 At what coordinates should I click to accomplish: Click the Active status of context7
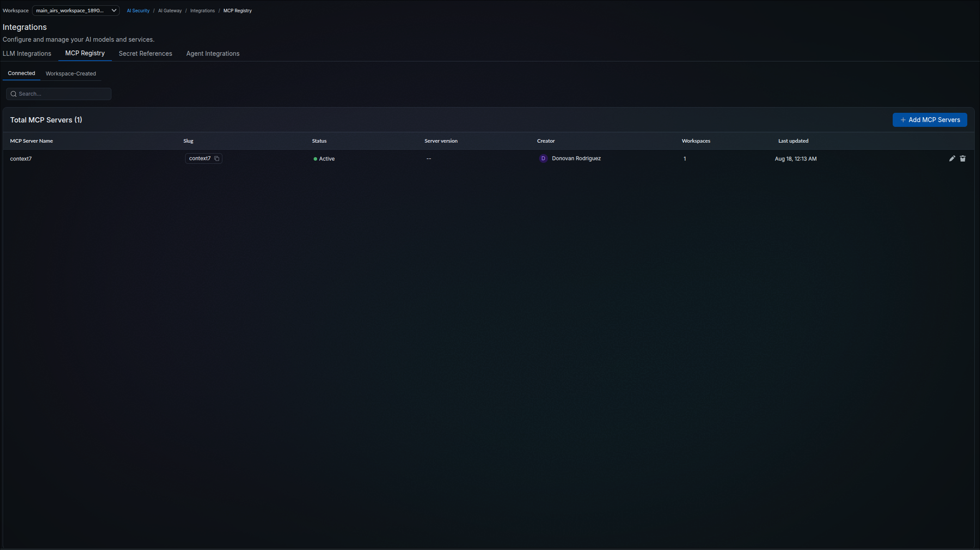(x=324, y=159)
